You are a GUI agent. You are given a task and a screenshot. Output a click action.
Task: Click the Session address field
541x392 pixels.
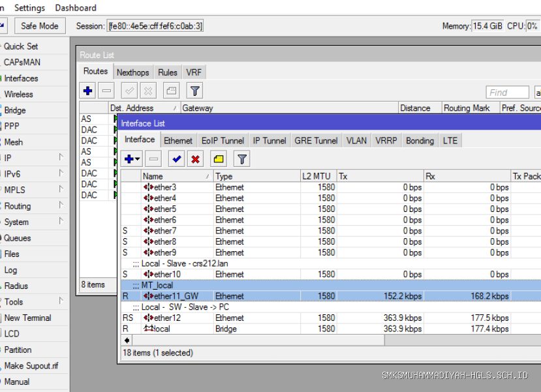[x=155, y=26]
